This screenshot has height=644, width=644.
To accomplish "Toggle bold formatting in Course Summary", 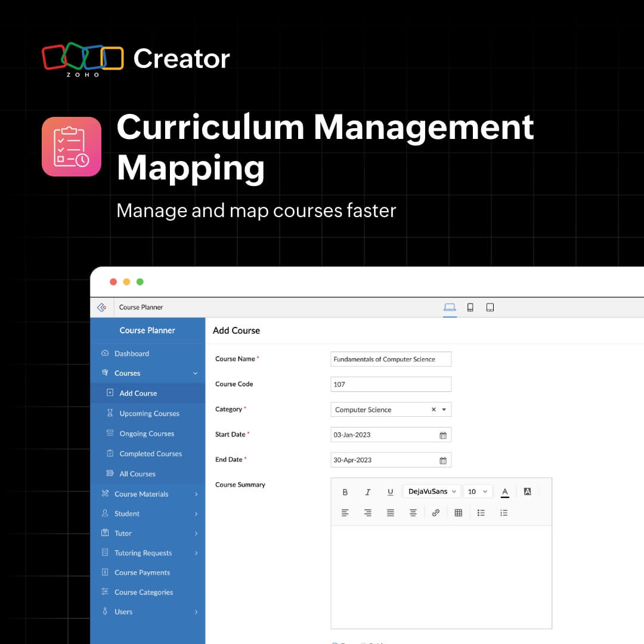I will (345, 491).
